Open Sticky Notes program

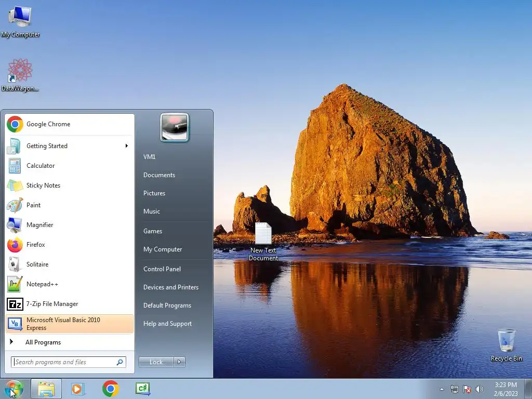70,185
